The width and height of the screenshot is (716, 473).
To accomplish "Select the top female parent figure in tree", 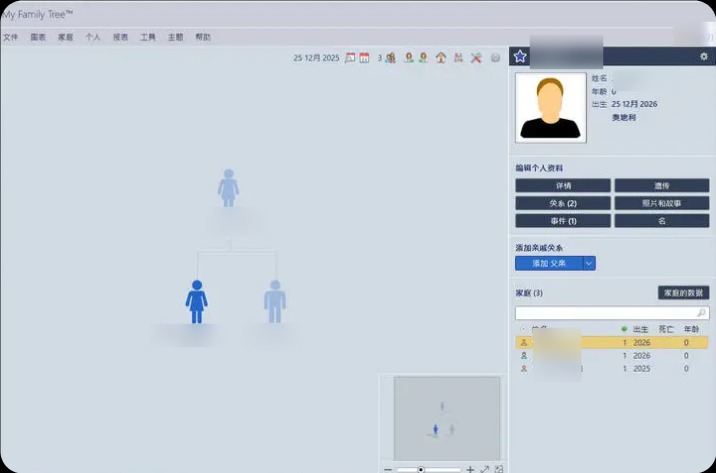I will click(x=228, y=188).
